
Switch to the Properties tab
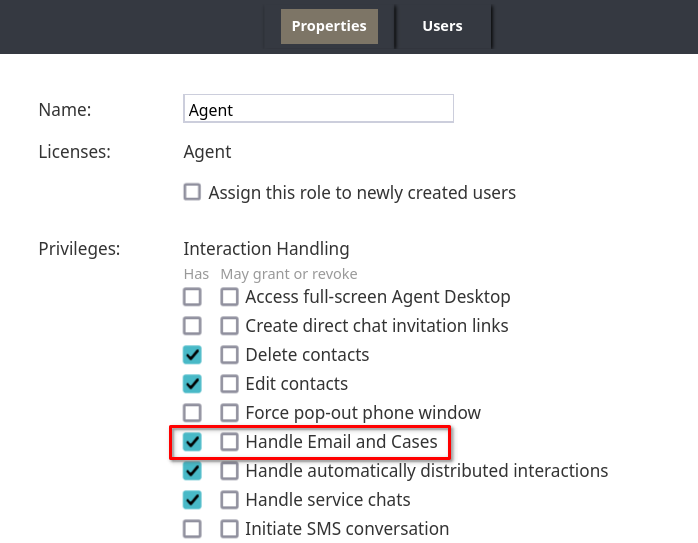[329, 26]
